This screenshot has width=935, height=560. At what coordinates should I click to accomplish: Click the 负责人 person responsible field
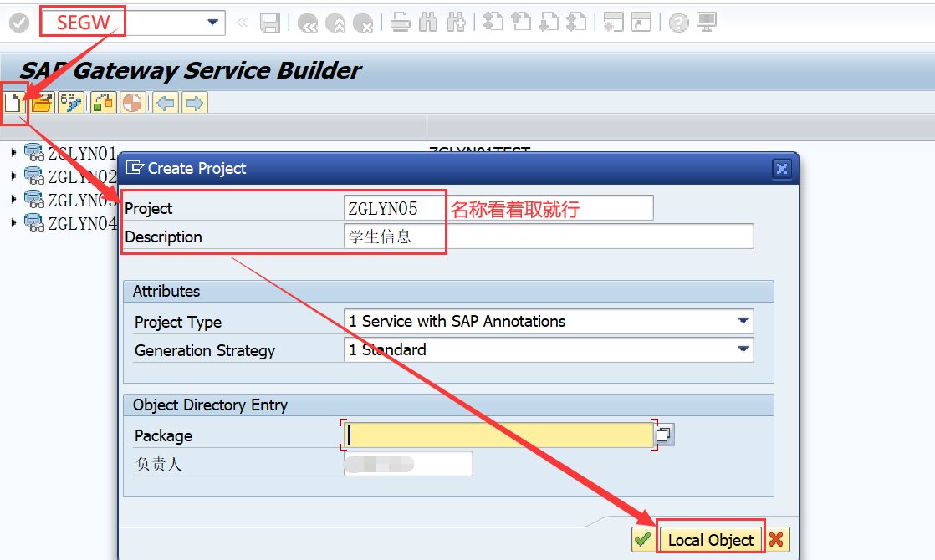click(408, 464)
